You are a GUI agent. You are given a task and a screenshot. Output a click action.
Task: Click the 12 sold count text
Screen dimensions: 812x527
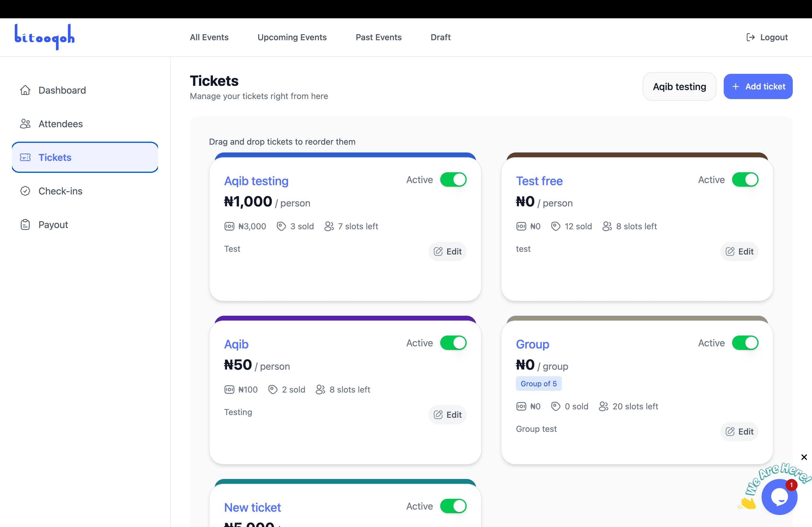pos(578,226)
